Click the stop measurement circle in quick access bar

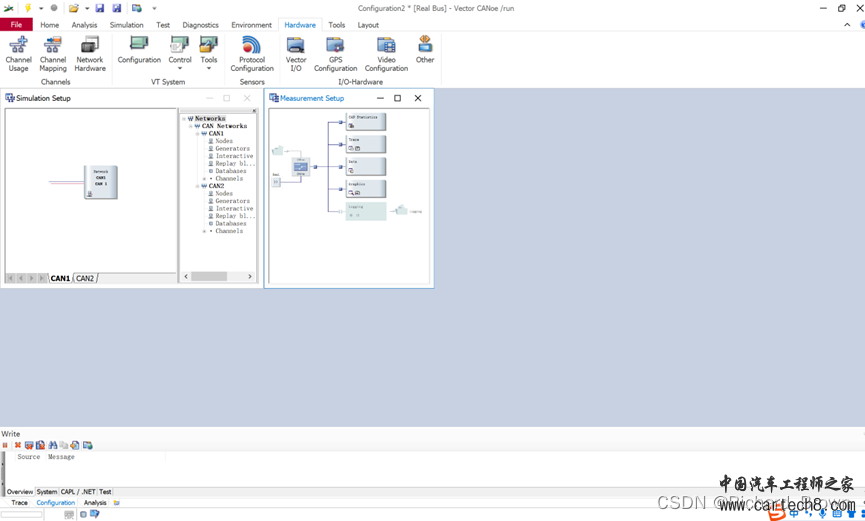pos(54,8)
